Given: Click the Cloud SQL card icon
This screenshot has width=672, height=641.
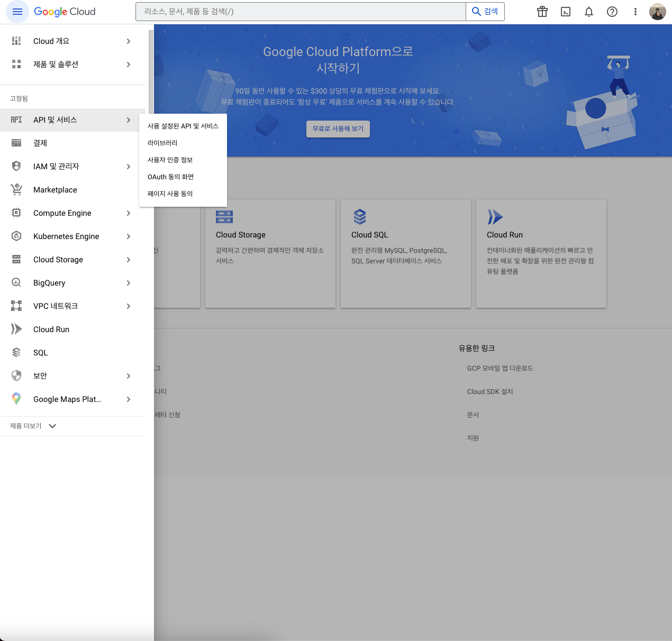Looking at the screenshot, I should (x=360, y=217).
